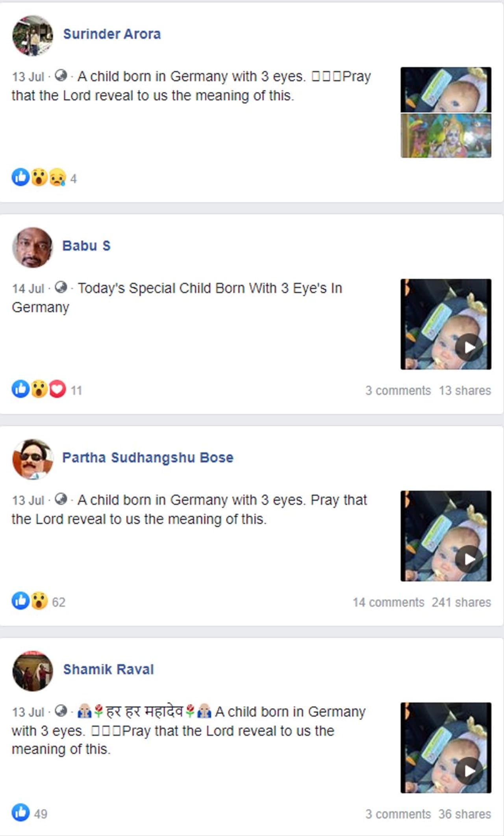The image size is (504, 836).
Task: Click public globe icon on Surinder's post
Action: tap(61, 75)
